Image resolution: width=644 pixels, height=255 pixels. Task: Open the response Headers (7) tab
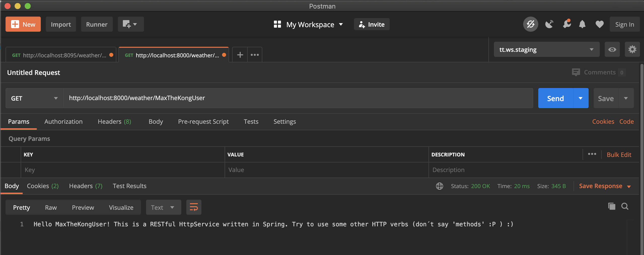tap(86, 186)
